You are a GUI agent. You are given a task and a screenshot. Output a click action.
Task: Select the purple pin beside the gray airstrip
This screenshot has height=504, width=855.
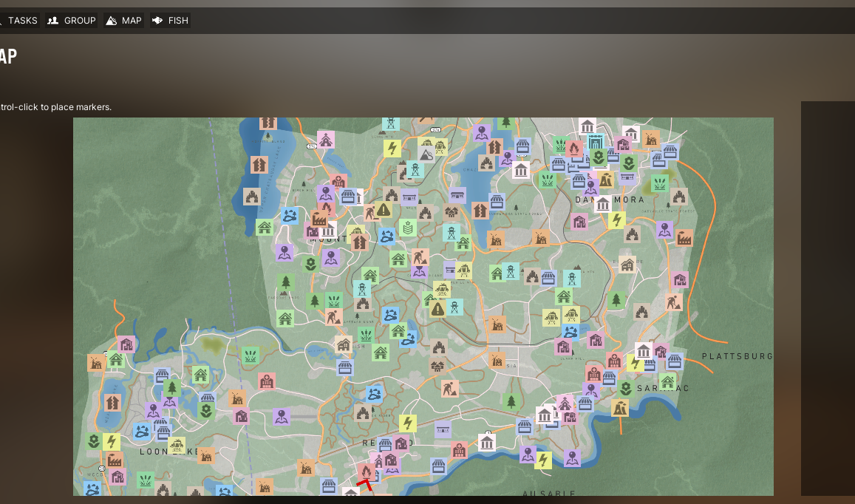[x=282, y=417]
